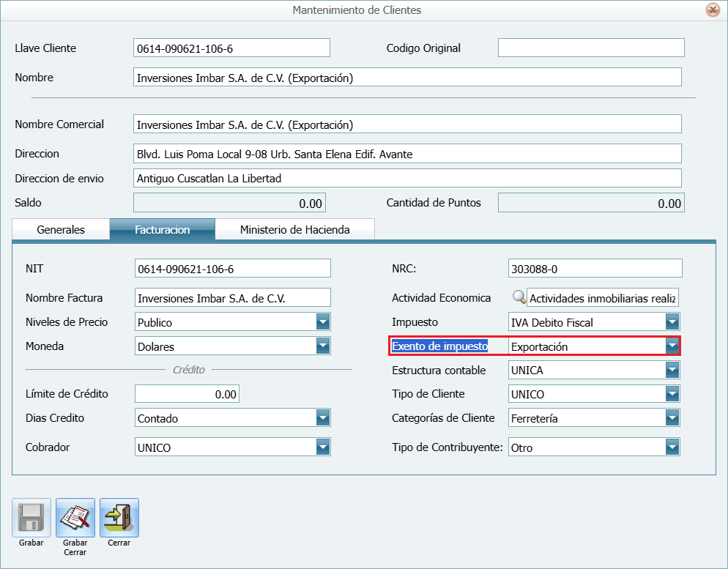
Task: Switch to Ministerio de Hacienda tab
Action: pyautogui.click(x=294, y=229)
